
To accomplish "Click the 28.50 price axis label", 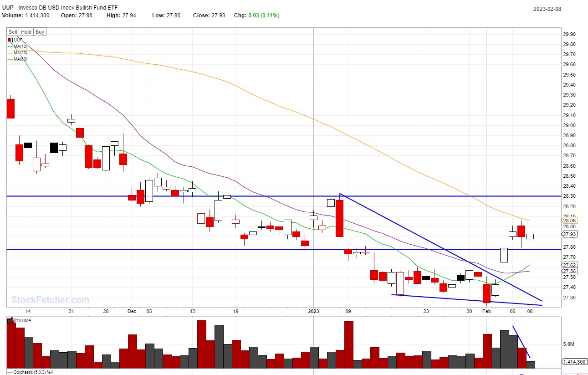I will (x=569, y=176).
